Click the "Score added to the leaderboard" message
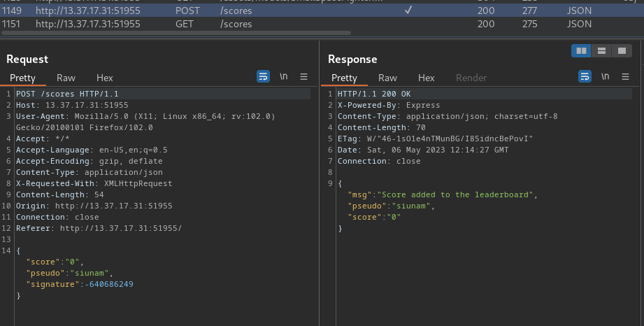This screenshot has height=326, width=644. [455, 194]
